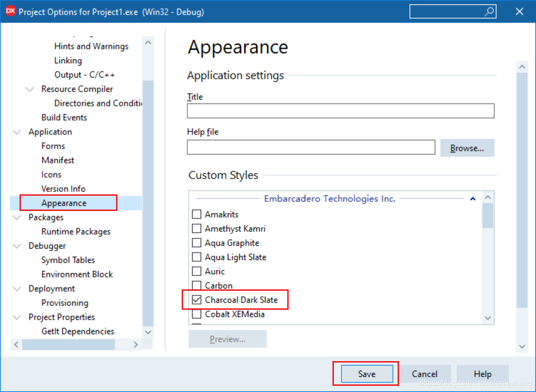Image resolution: width=536 pixels, height=392 pixels.
Task: Open Runtime Packages page
Action: (76, 231)
